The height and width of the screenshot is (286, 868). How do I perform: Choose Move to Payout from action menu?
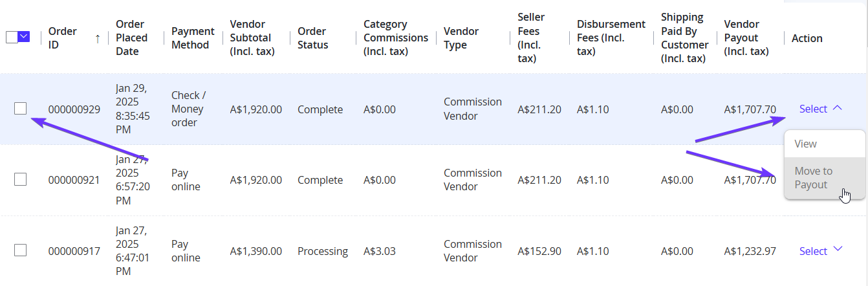tap(813, 178)
